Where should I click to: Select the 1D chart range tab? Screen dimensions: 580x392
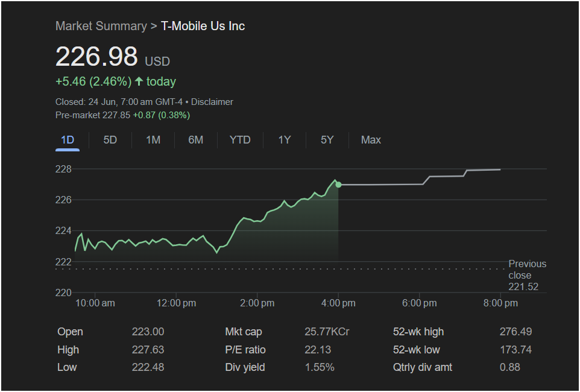coord(68,140)
